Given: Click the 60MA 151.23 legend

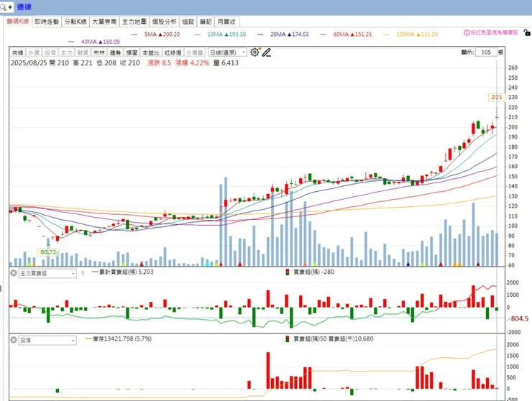Looking at the screenshot, I should [347, 34].
